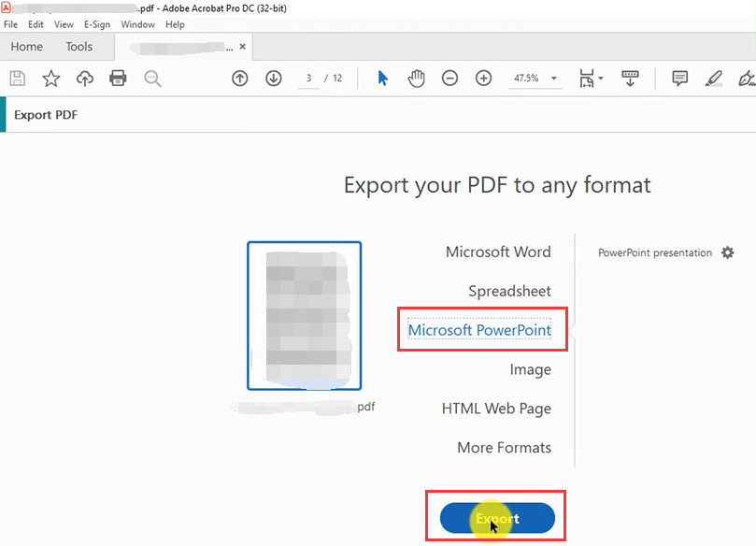Choose Microsoft Word export format
Screen dimensions: 756x546
(498, 251)
